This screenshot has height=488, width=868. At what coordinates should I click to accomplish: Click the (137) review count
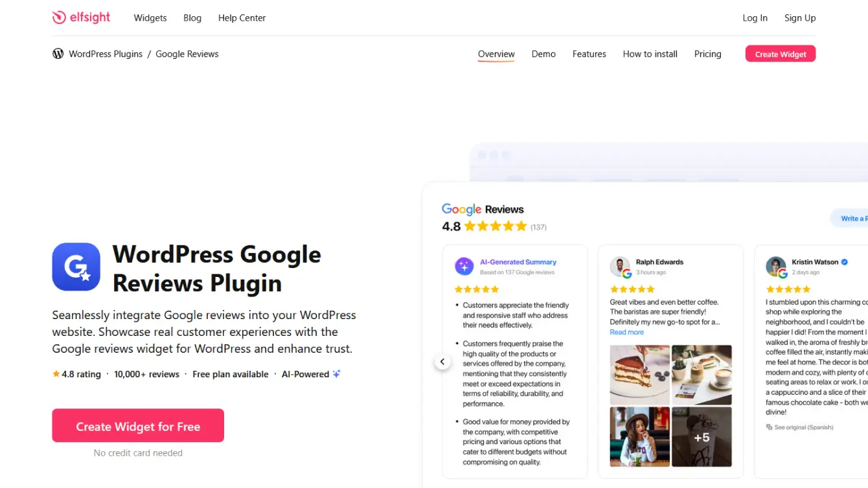point(538,227)
